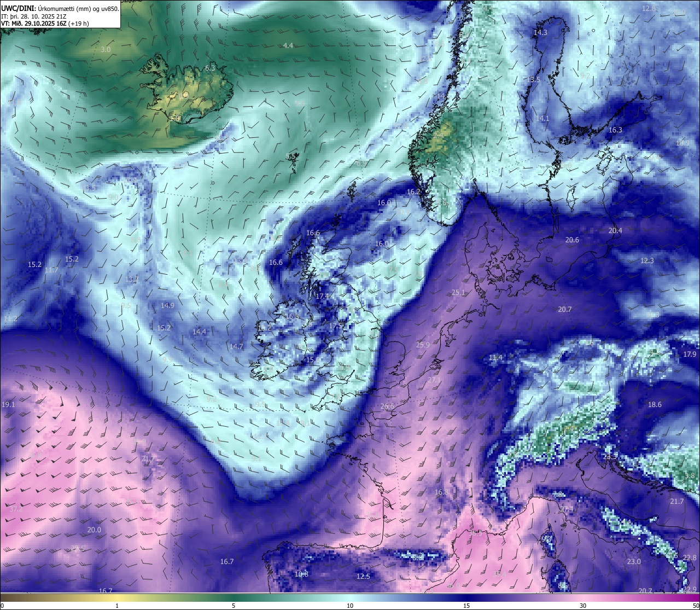This screenshot has height=610, width=700.
Task: Click the value label '12.5' over Spain
Action: click(x=363, y=577)
